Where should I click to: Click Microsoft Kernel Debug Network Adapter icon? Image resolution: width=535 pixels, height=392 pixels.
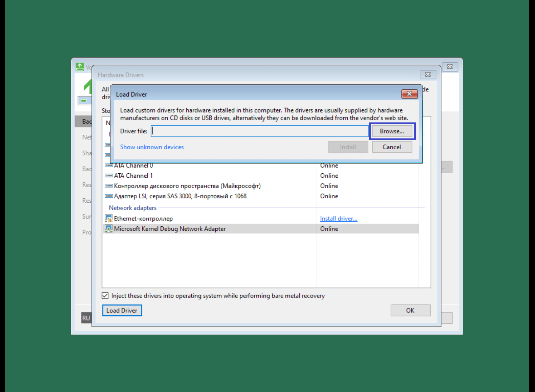108,229
